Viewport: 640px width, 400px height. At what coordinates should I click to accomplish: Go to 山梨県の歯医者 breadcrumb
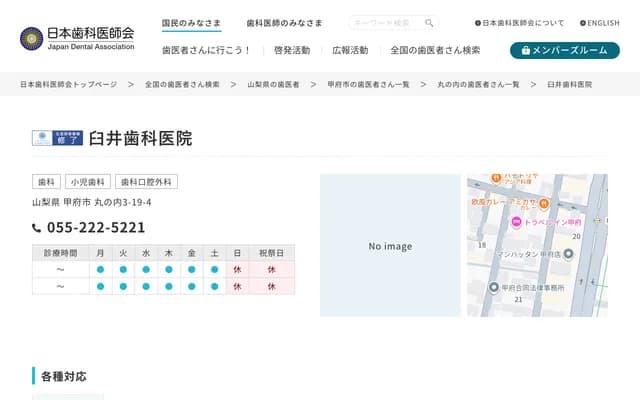click(273, 85)
